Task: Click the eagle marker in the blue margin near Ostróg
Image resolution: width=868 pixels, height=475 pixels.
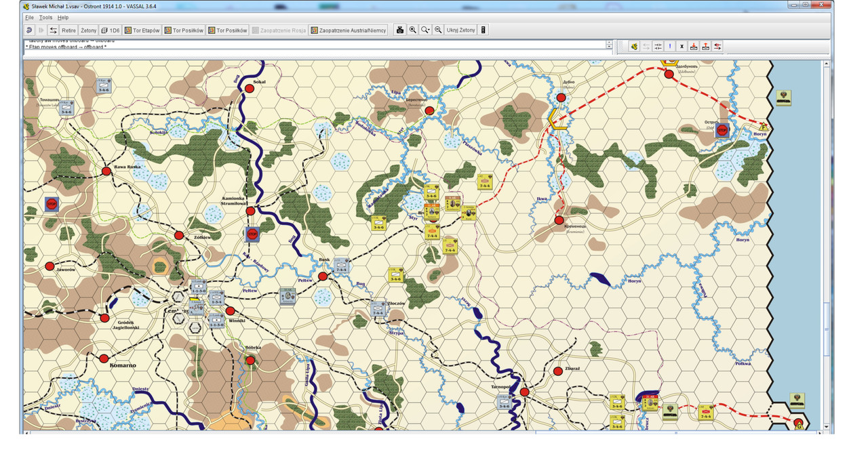Action: tap(783, 98)
